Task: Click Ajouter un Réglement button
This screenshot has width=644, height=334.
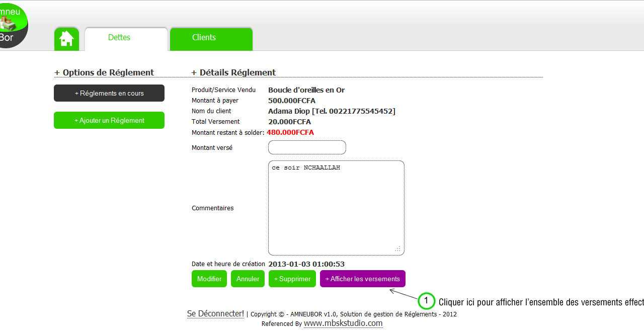Action: click(x=109, y=120)
